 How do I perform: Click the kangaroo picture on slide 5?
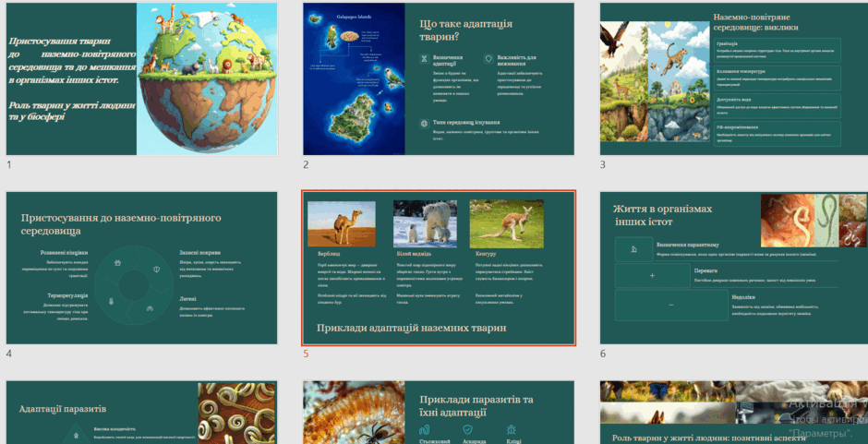coord(507,223)
